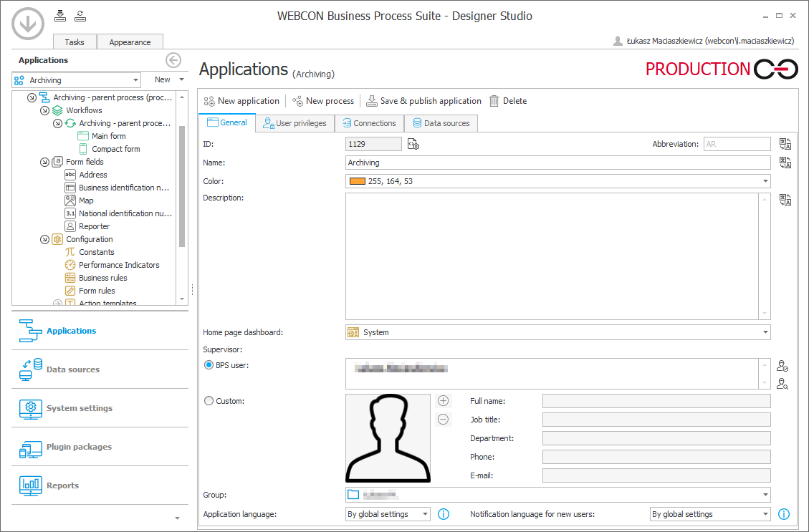
Task: Switch to the Data sources tab
Action: coord(441,123)
